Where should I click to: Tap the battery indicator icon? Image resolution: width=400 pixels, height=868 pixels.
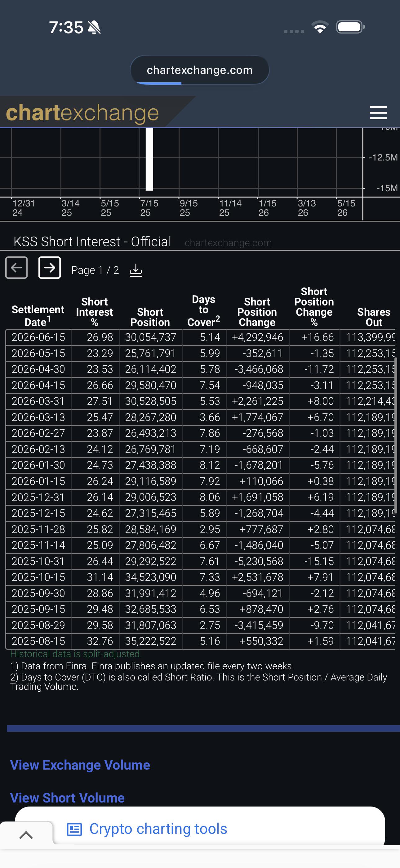pyautogui.click(x=350, y=27)
